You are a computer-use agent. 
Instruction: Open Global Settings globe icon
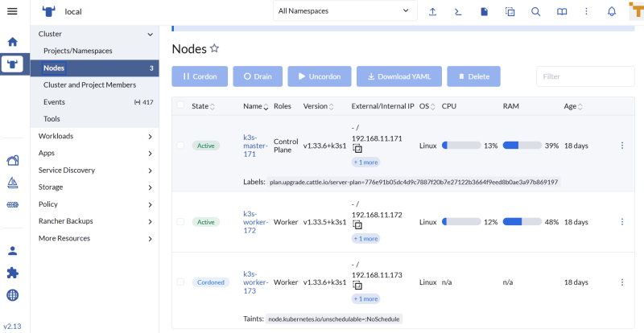pyautogui.click(x=13, y=295)
